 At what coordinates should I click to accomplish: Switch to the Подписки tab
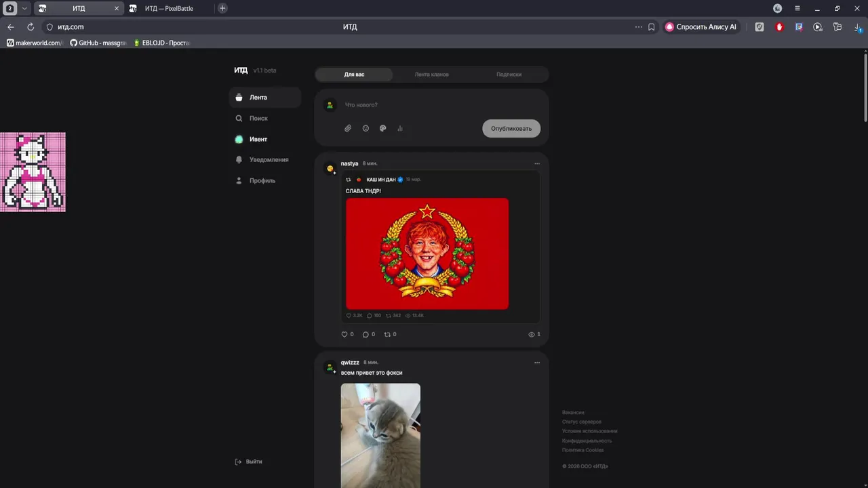coord(509,75)
